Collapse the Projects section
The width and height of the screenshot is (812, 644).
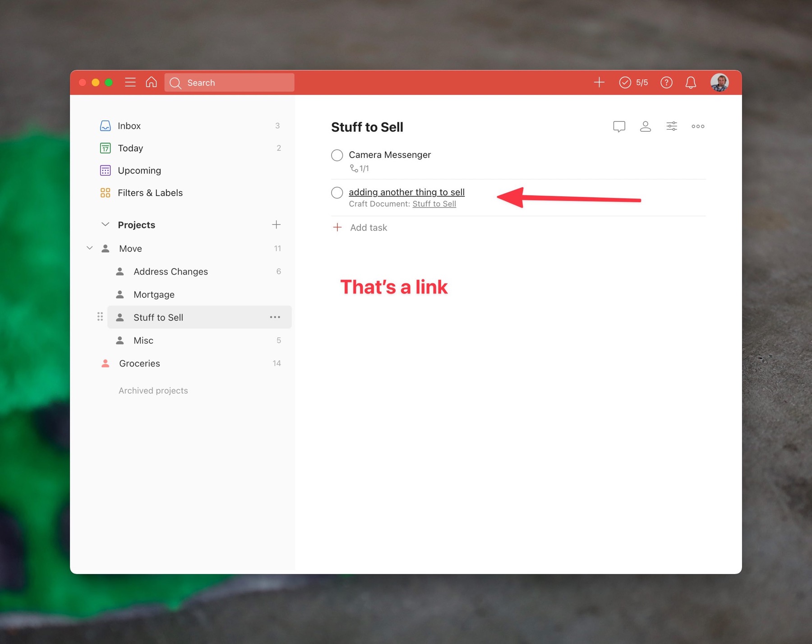click(105, 225)
